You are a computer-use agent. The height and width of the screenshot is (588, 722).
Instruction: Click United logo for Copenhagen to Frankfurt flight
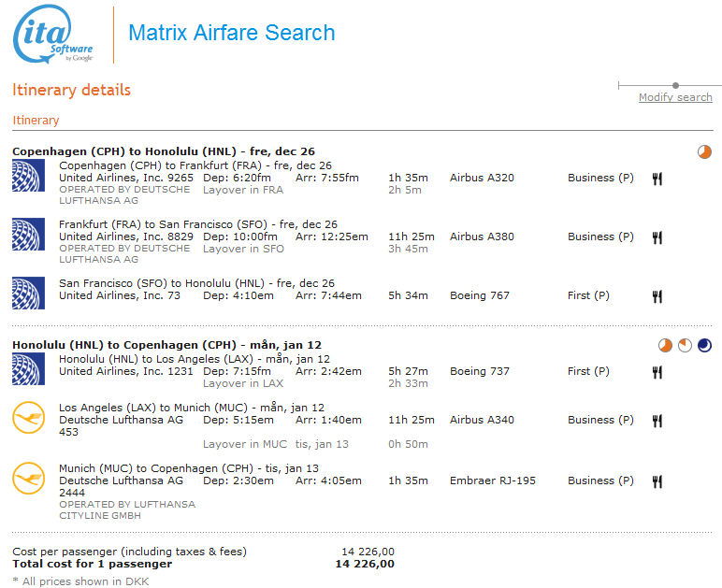(x=29, y=175)
